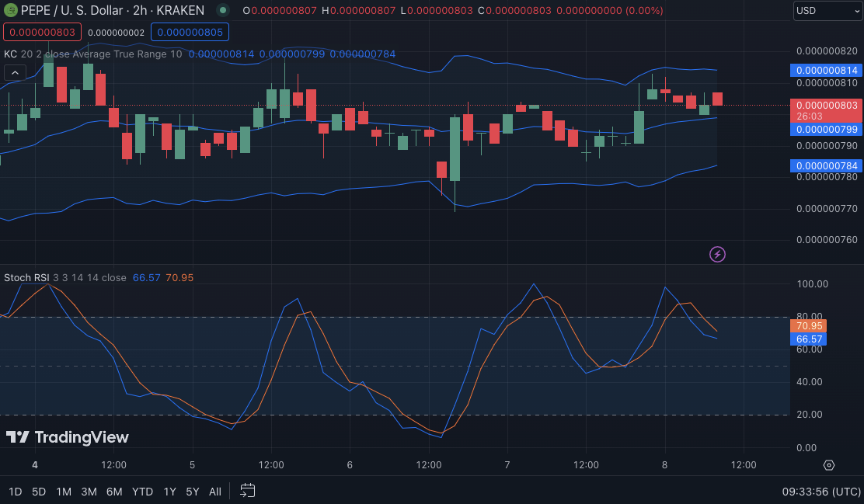Select the 1D time range

point(15,492)
